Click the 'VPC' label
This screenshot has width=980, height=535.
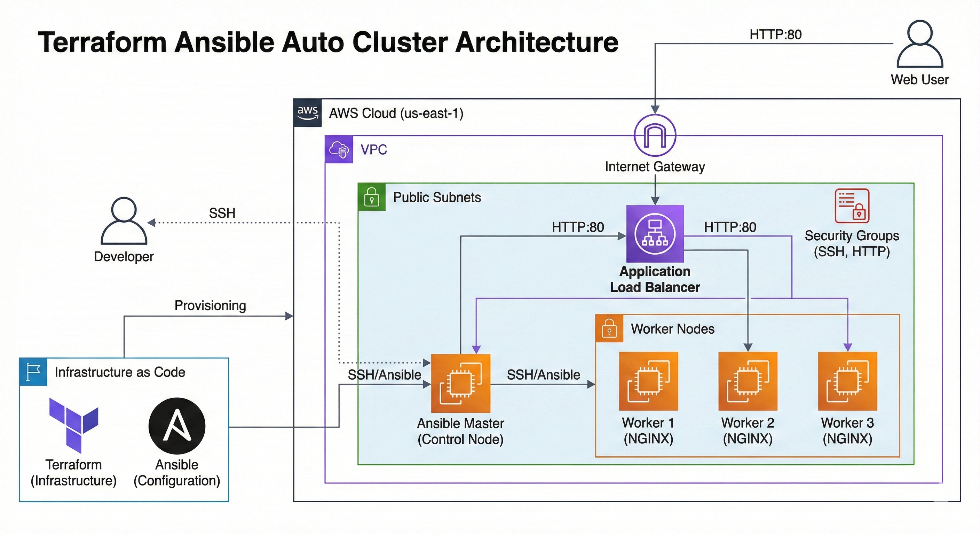(x=373, y=149)
